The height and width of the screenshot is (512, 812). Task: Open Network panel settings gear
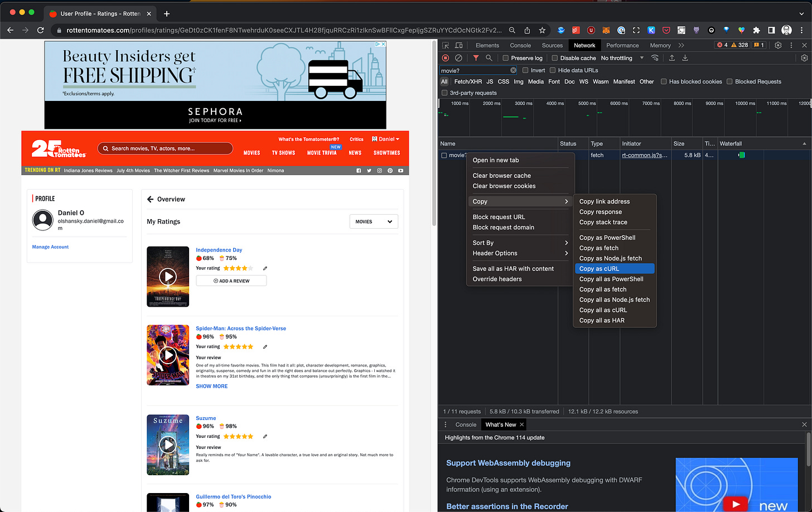click(804, 58)
